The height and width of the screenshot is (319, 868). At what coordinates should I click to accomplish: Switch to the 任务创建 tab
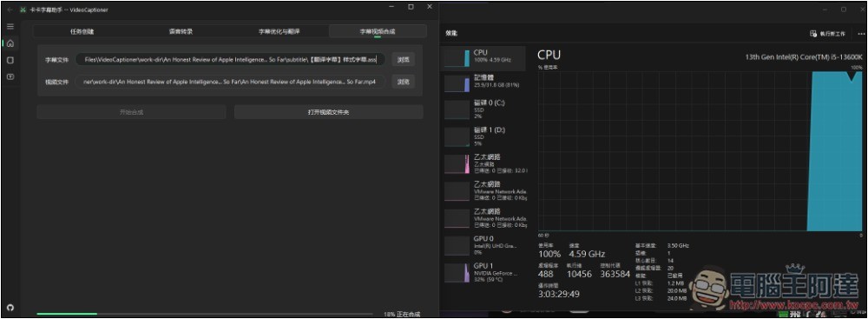tap(82, 31)
